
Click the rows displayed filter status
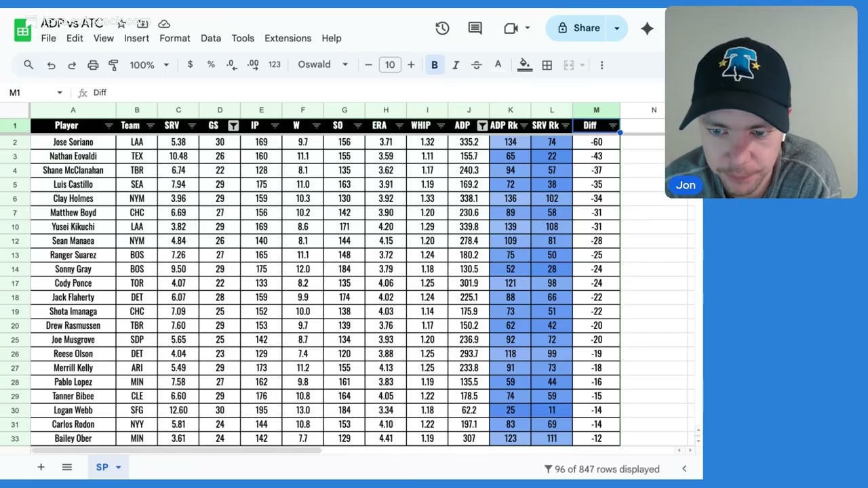tap(601, 469)
